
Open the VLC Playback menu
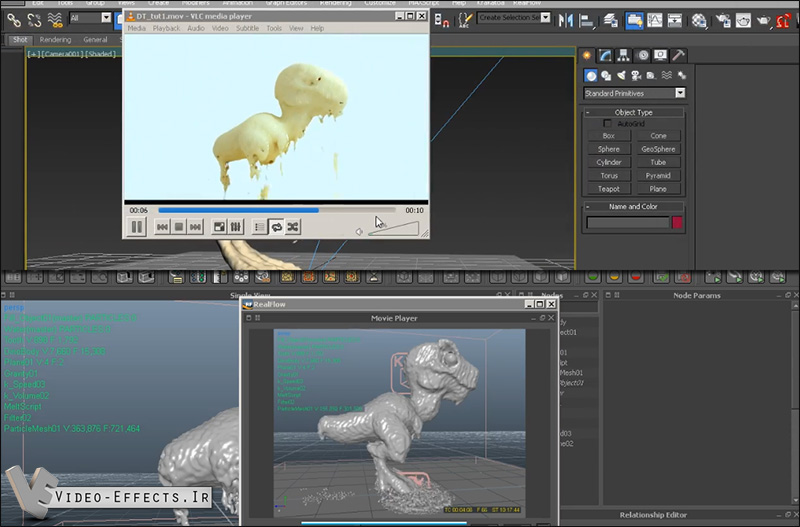click(x=166, y=29)
